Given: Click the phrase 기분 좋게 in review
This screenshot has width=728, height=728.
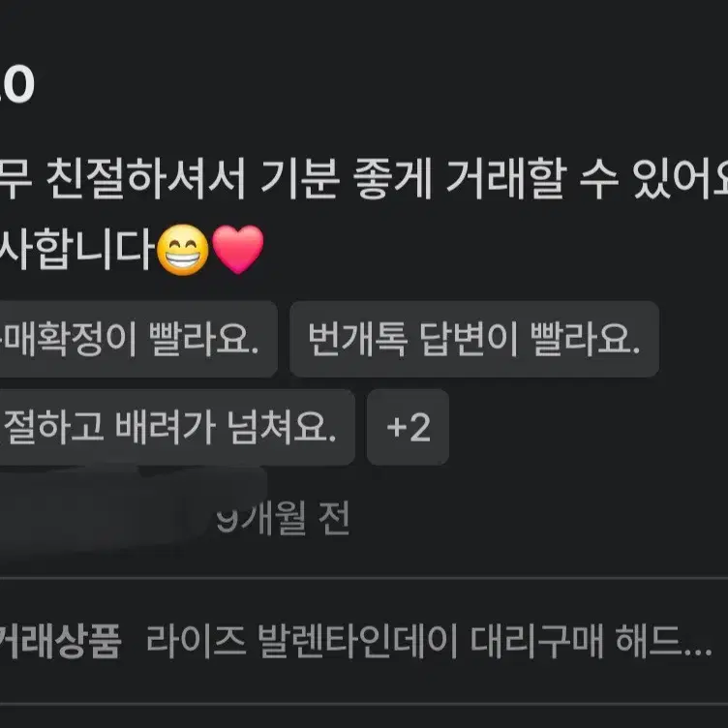Looking at the screenshot, I should 347,179.
